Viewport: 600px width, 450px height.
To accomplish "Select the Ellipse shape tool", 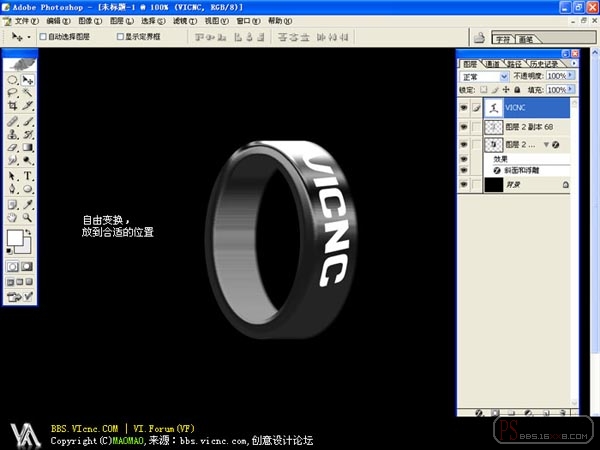I will (x=28, y=189).
